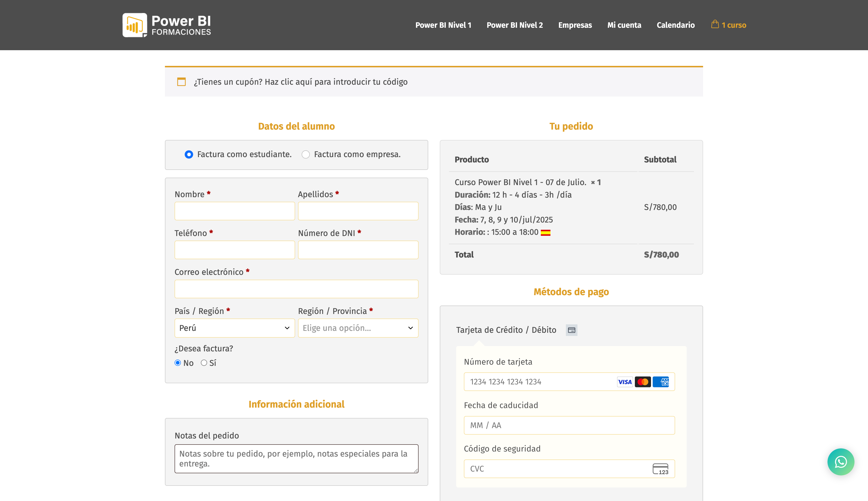Choose No for ¿Desea factura?

[178, 363]
